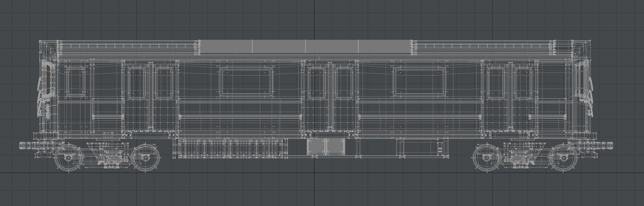
Task: Select the long equipment box under the left half of the car
Action: 230,148
